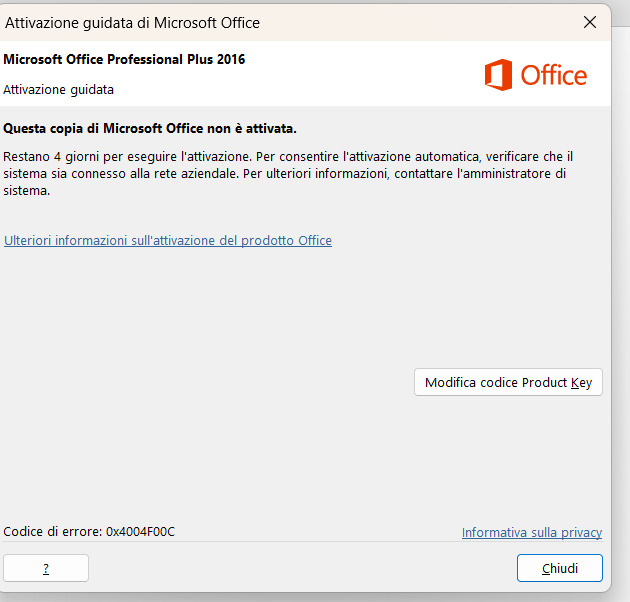The width and height of the screenshot is (630, 602).
Task: Open the "Informativa sulla privacy" link
Action: click(532, 532)
